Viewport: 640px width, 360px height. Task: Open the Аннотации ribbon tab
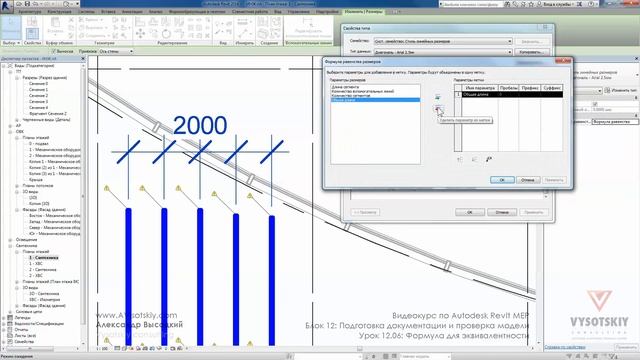(x=132, y=12)
